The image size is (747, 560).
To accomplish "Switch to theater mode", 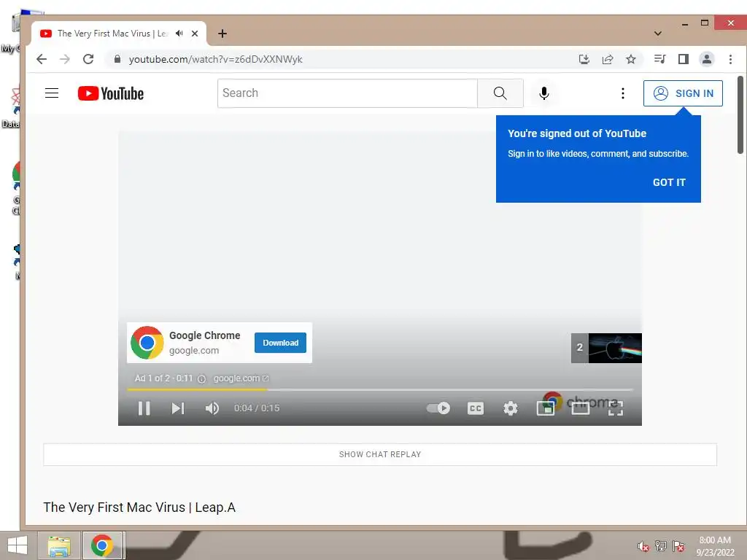I will [580, 408].
